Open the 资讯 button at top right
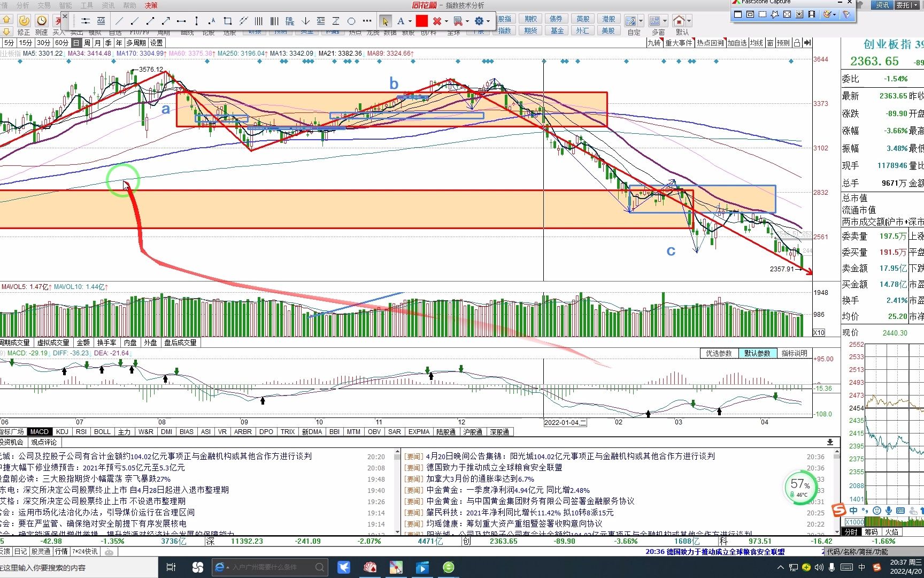The image size is (924, 578). (882, 5)
